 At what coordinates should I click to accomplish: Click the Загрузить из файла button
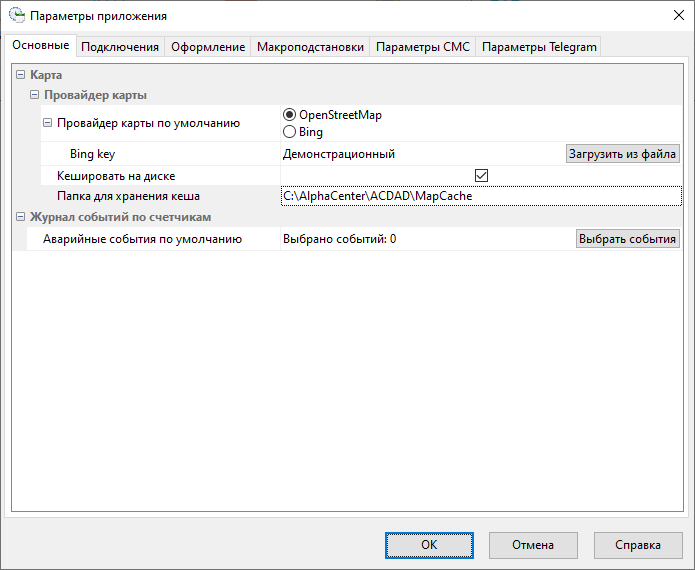tap(622, 154)
